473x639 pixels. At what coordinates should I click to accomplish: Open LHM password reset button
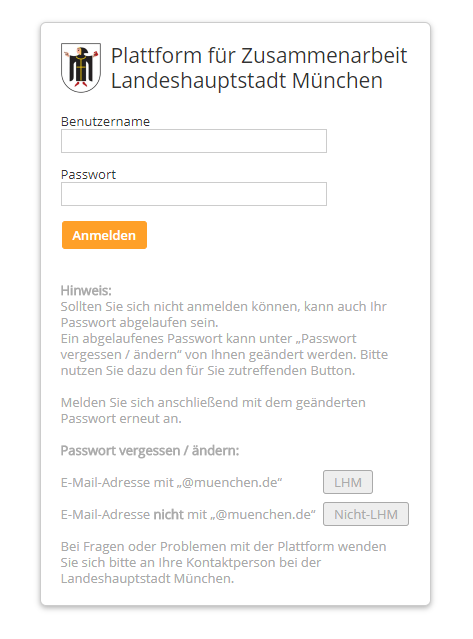click(x=348, y=482)
